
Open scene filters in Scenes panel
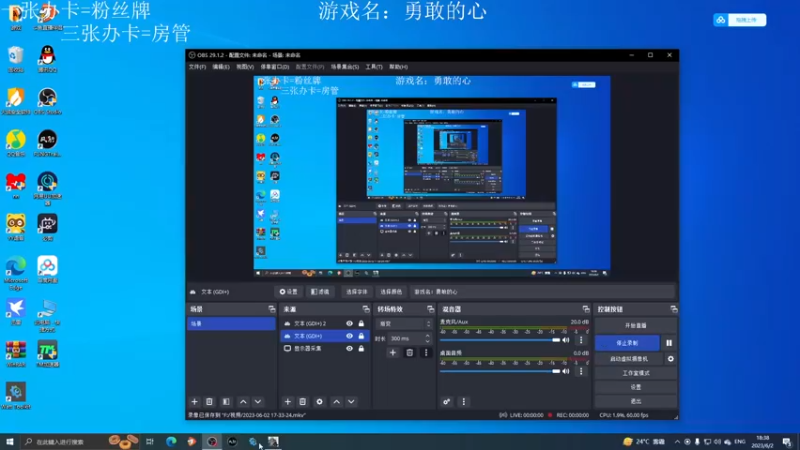click(x=226, y=402)
